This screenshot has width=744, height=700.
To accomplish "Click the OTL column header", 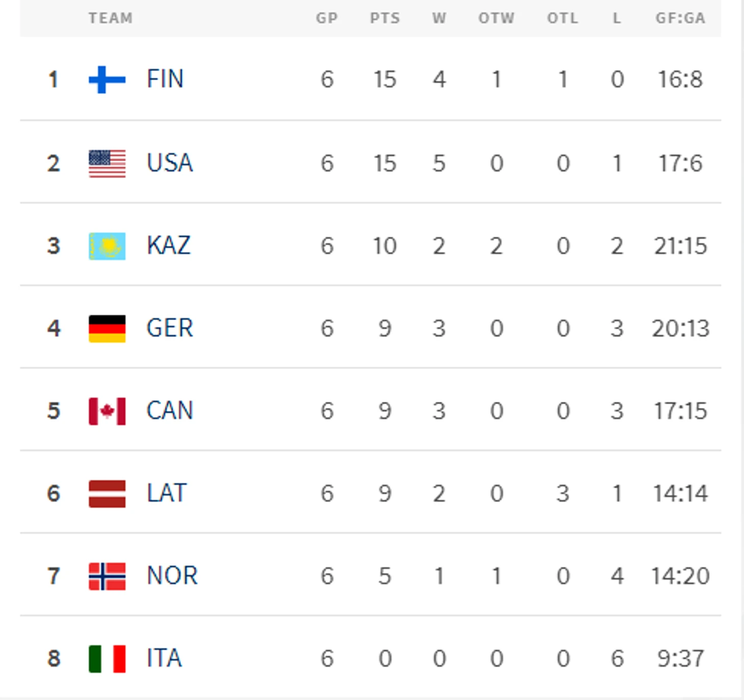I will [563, 18].
